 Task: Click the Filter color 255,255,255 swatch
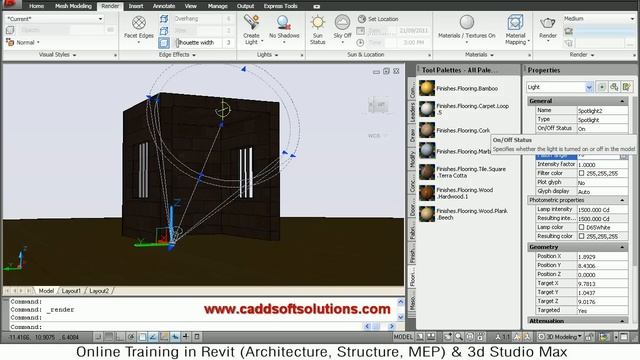[x=582, y=173]
